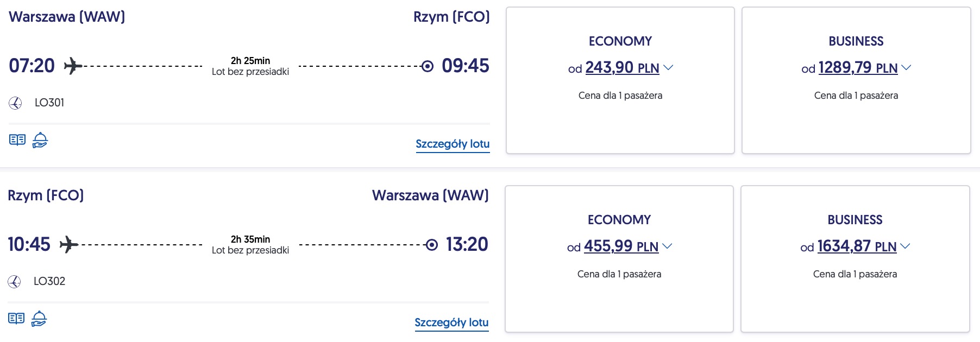Click the newspaper icon for flight LO302
Image resolution: width=980 pixels, height=342 pixels.
click(16, 319)
